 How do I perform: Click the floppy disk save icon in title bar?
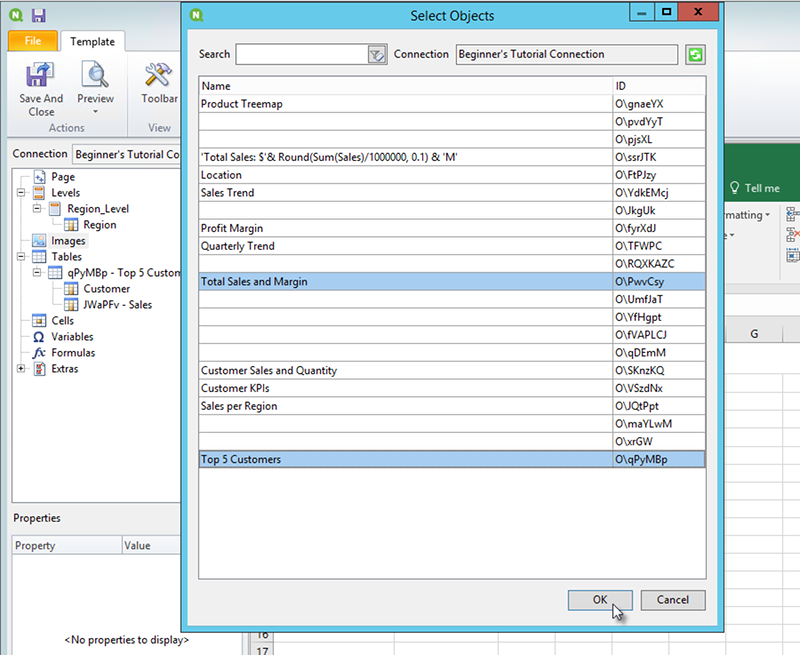tap(38, 15)
